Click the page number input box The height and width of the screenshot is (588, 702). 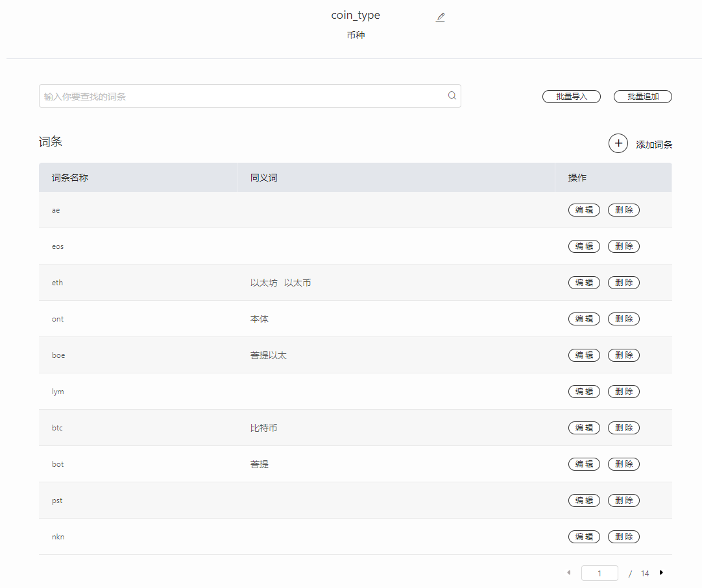tap(599, 573)
